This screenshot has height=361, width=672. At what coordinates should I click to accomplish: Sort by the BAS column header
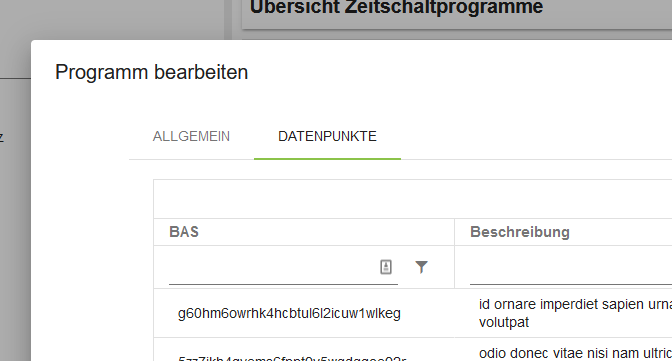coord(184,232)
